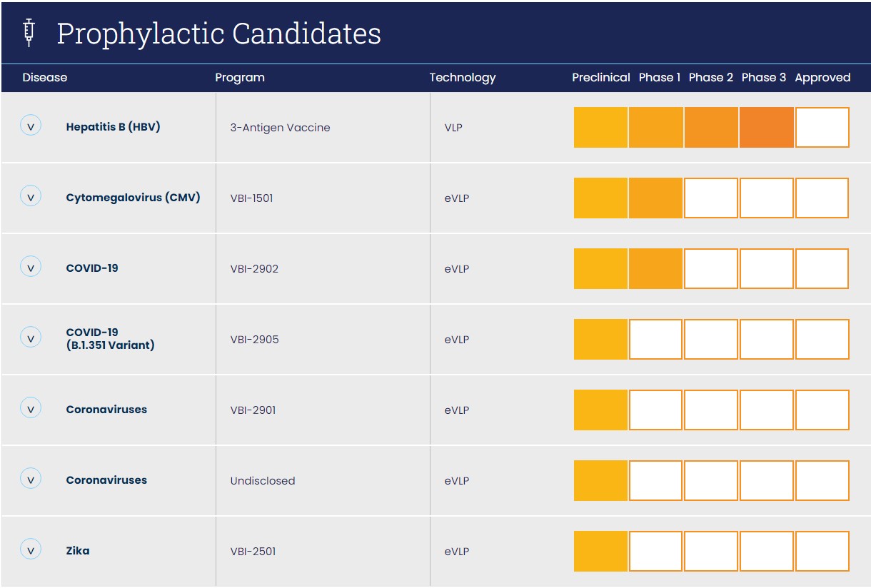Click the empty Approved box for Hepatitis B
This screenshot has height=588, width=871.
pyautogui.click(x=822, y=127)
